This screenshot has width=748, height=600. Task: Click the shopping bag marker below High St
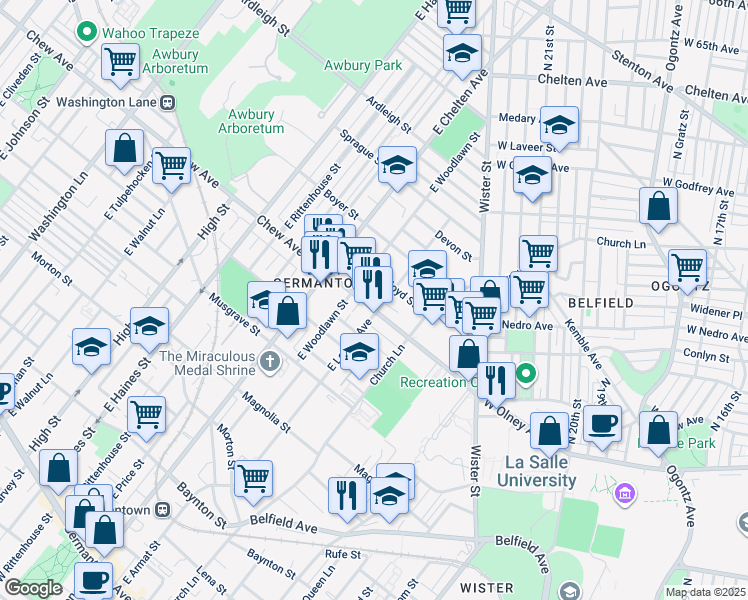click(x=59, y=469)
